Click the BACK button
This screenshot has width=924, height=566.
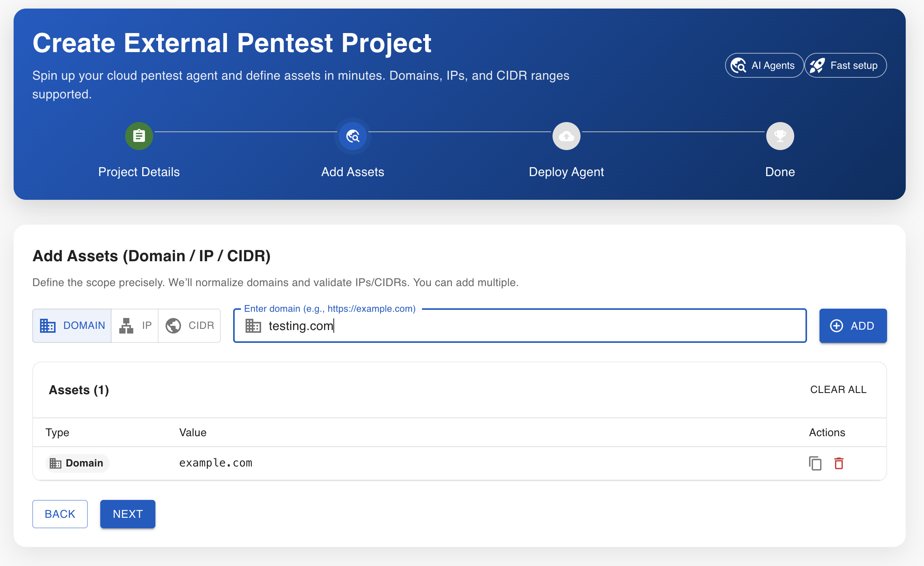[60, 514]
